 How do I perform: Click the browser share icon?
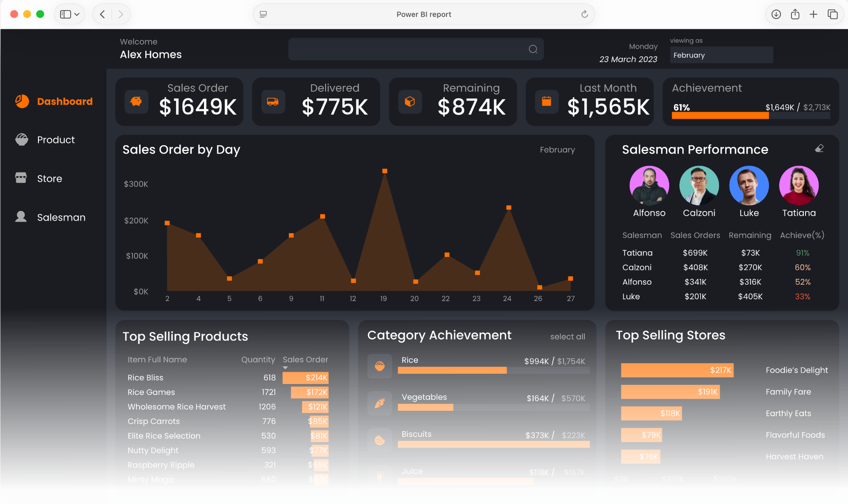pos(795,14)
